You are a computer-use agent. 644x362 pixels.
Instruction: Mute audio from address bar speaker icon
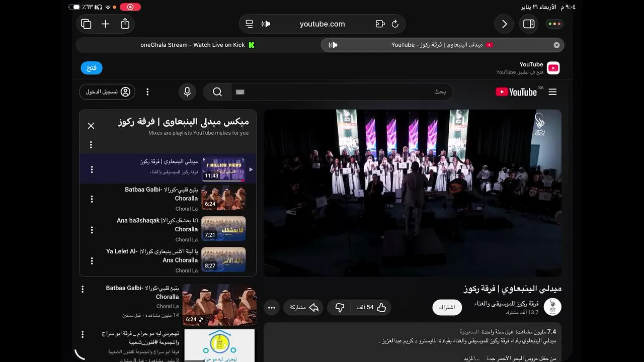[266, 24]
